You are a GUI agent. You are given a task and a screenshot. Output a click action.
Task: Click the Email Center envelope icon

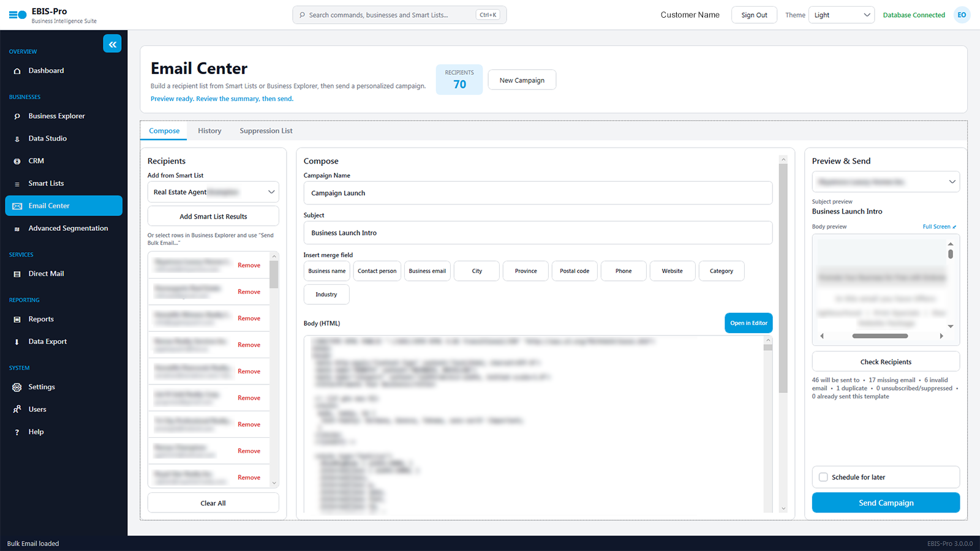click(17, 206)
